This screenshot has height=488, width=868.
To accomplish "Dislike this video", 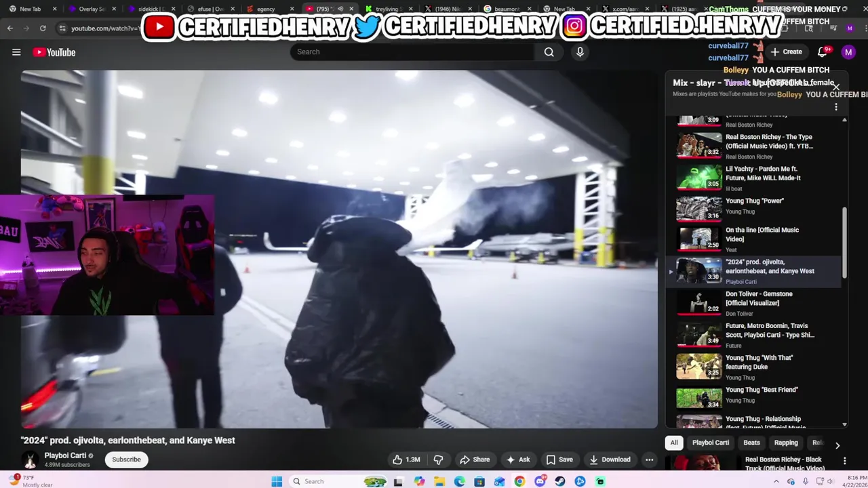I will [438, 460].
